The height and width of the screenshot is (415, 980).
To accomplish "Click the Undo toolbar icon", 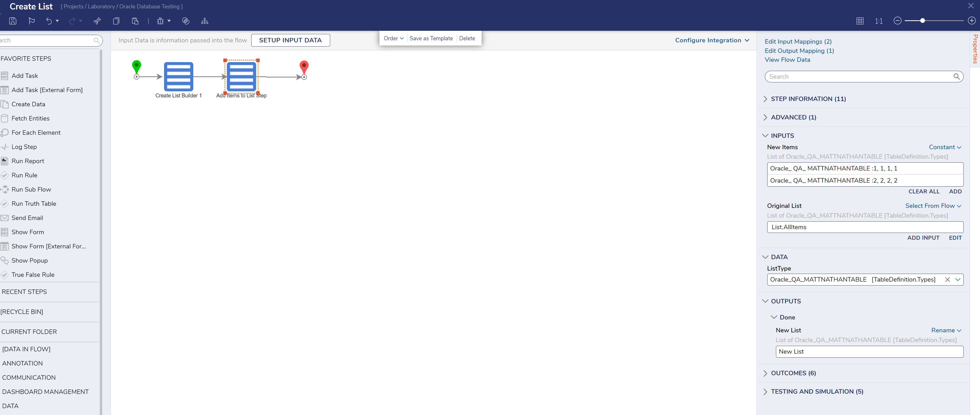I will pyautogui.click(x=48, y=21).
